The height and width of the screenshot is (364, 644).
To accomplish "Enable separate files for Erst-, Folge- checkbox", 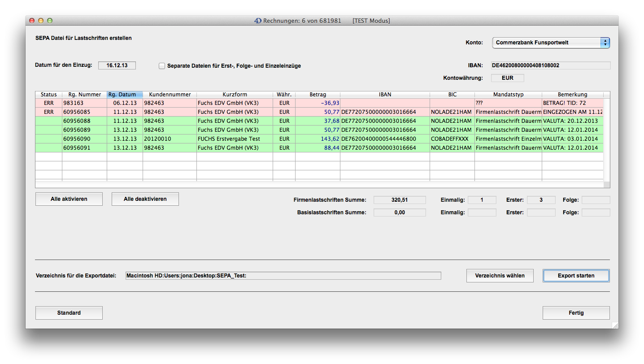I will point(162,66).
